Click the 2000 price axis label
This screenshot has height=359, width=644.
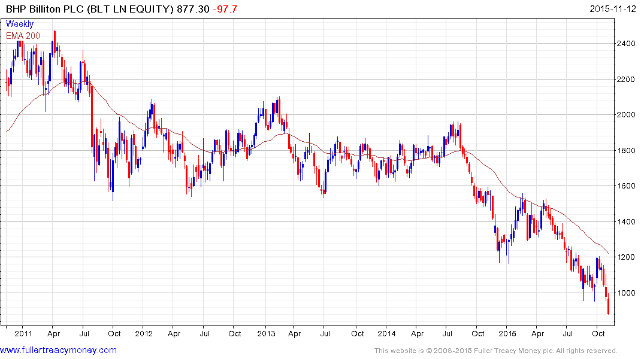(626, 115)
